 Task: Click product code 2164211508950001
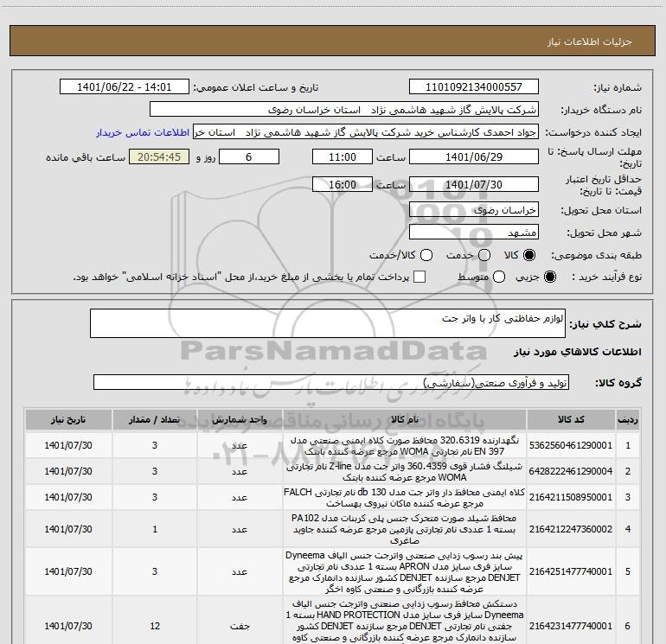pyautogui.click(x=571, y=497)
